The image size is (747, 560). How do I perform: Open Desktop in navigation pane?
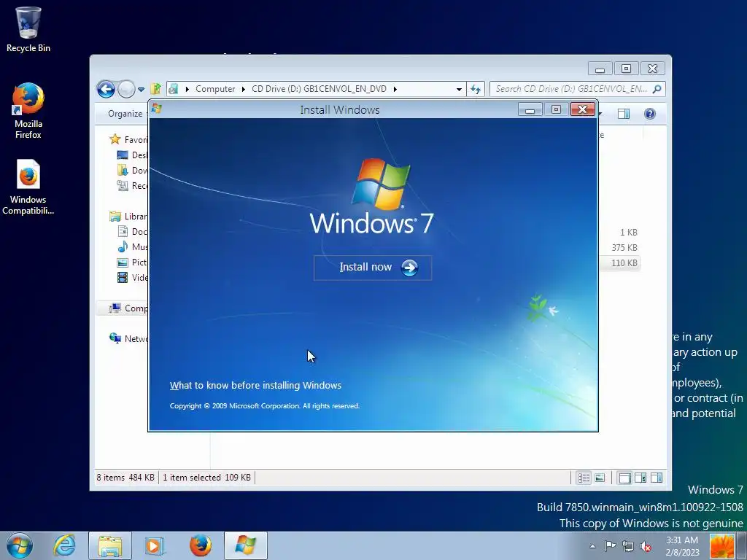pos(133,155)
